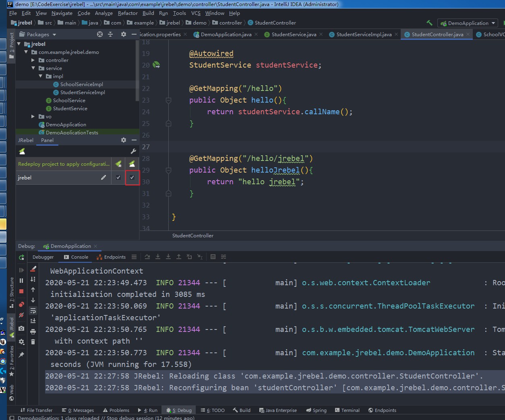Expand the controller package folder
The image size is (505, 420).
[x=33, y=60]
